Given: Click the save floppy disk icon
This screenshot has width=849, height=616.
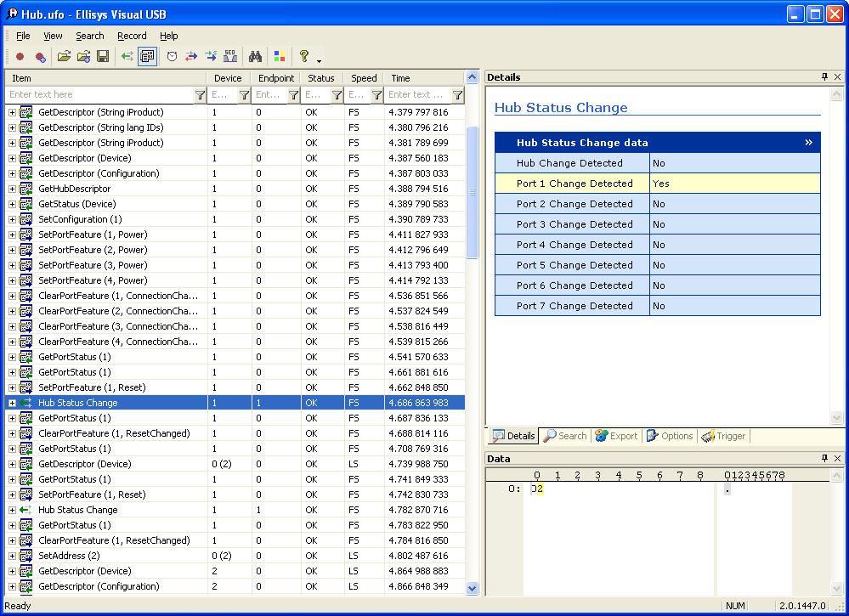Looking at the screenshot, I should point(103,57).
